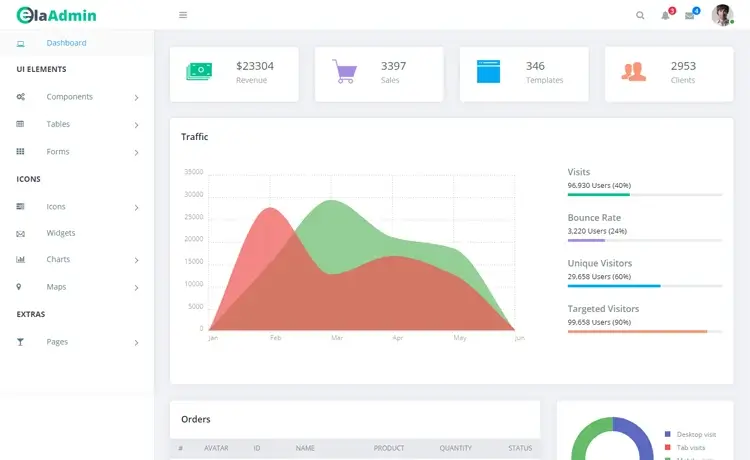Viewport: 750px width, 460px height.
Task: Click the green Revenue money icon
Action: click(199, 72)
